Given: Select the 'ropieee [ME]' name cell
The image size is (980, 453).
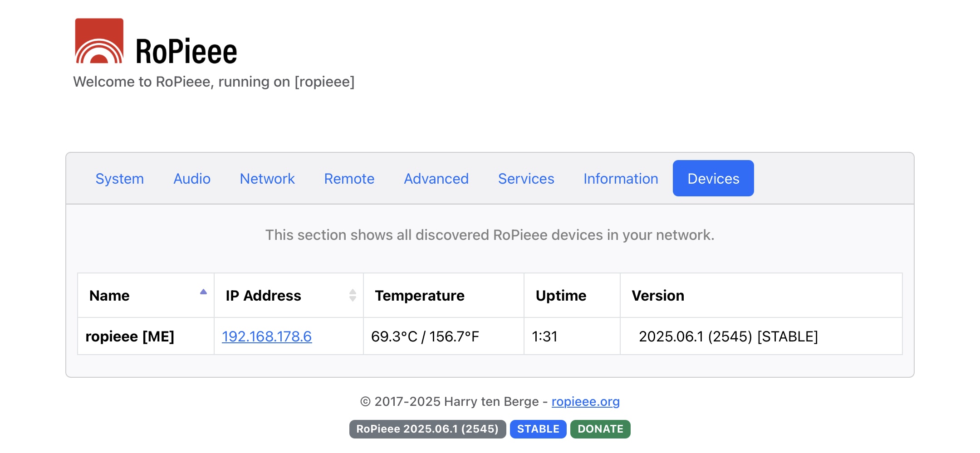Looking at the screenshot, I should click(146, 336).
